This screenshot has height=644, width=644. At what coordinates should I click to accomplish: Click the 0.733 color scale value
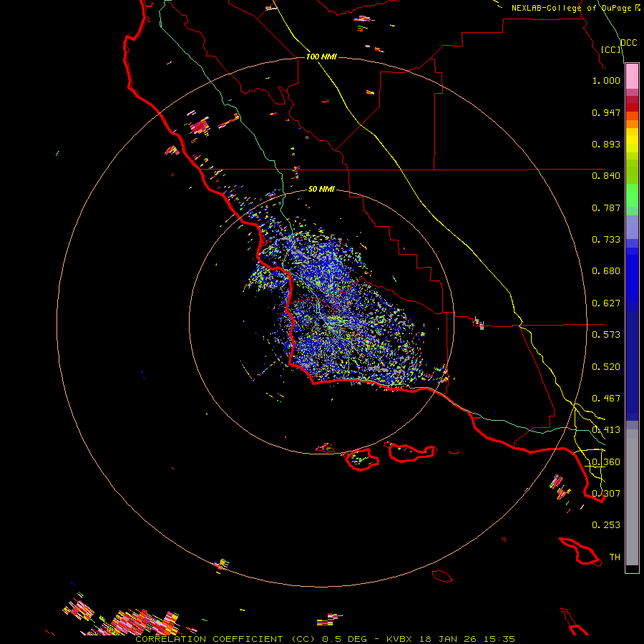(606, 240)
